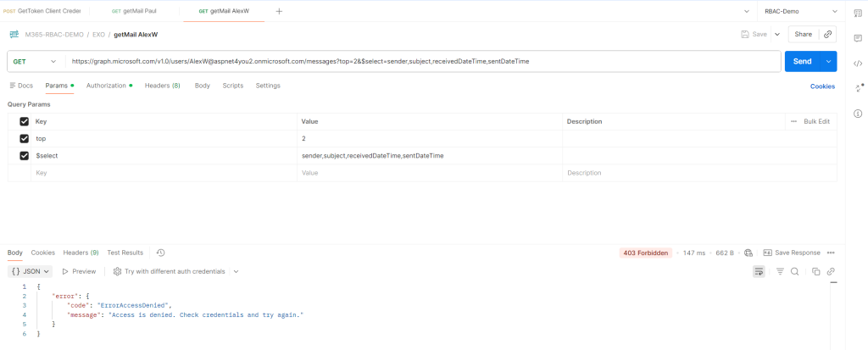The height and width of the screenshot is (350, 868).
Task: Toggle word wrap icon in response toolbar
Action: click(x=759, y=271)
